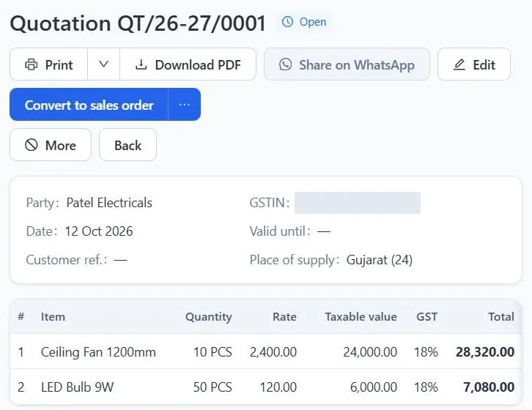Click the Valid until label

[280, 231]
